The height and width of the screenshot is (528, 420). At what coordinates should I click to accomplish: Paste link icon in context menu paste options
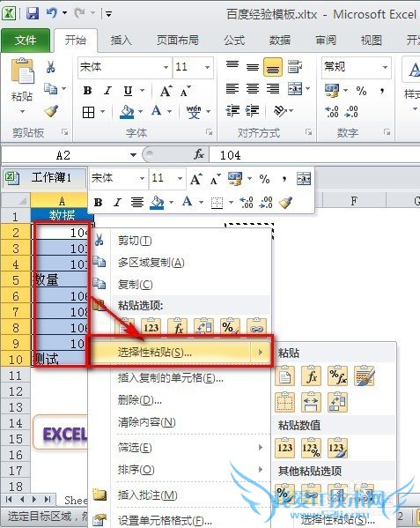[256, 327]
